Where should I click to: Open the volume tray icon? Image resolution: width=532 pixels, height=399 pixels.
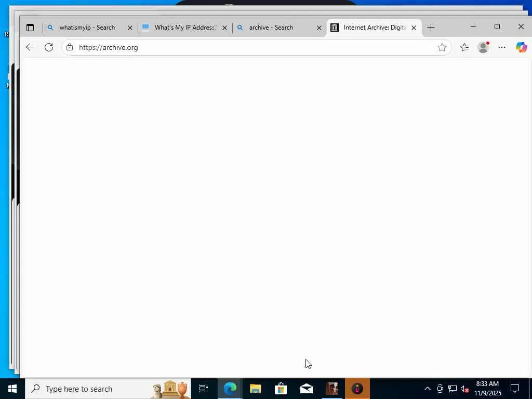coord(465,389)
